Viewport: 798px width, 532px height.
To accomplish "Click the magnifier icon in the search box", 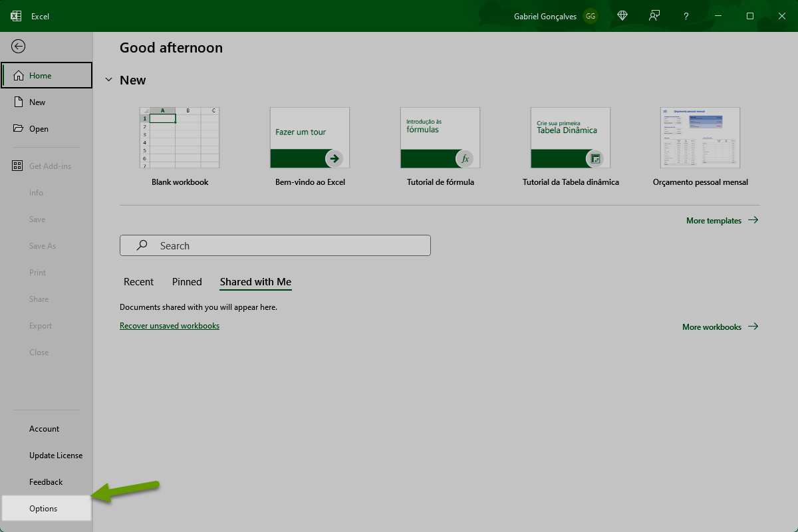I will 142,245.
